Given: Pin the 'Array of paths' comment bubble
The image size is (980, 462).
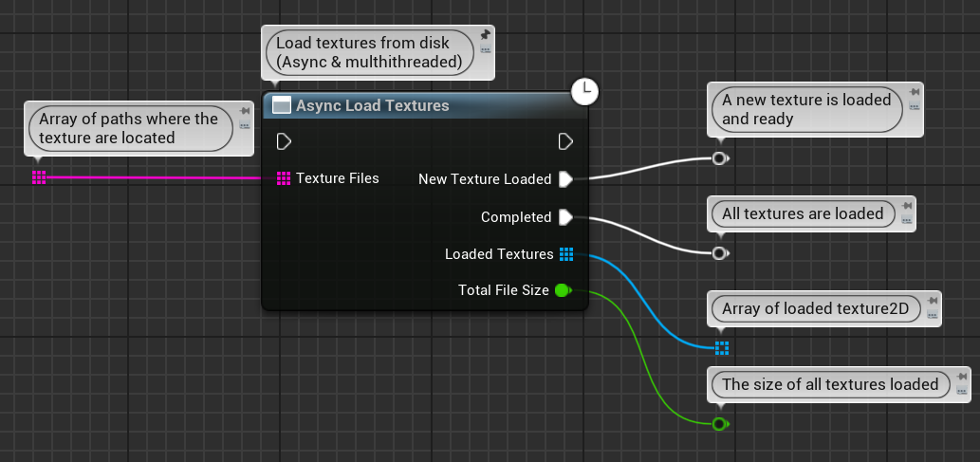Looking at the screenshot, I should pyautogui.click(x=245, y=111).
